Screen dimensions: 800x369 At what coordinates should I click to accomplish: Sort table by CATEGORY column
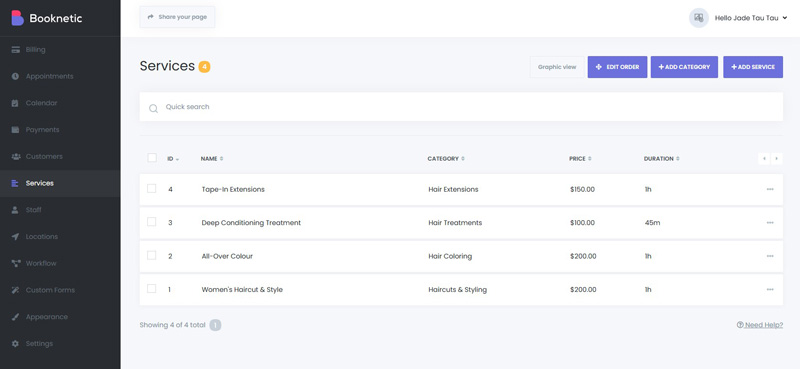(446, 159)
